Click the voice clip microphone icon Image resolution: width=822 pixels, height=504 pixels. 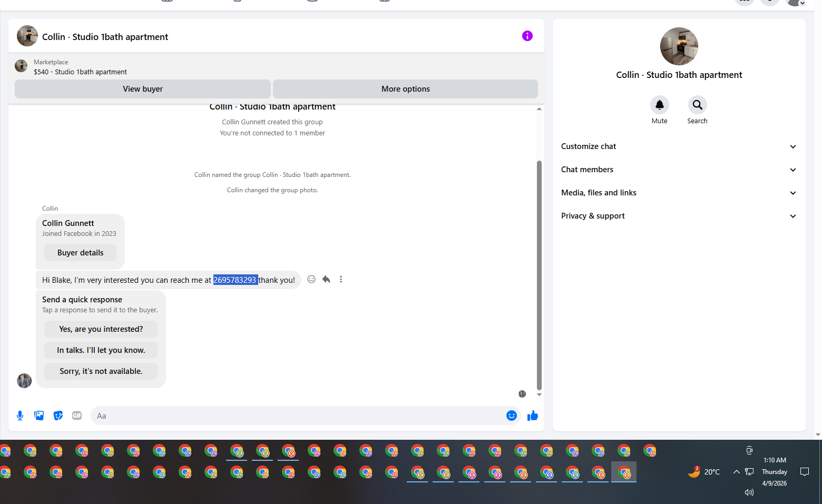click(x=20, y=416)
